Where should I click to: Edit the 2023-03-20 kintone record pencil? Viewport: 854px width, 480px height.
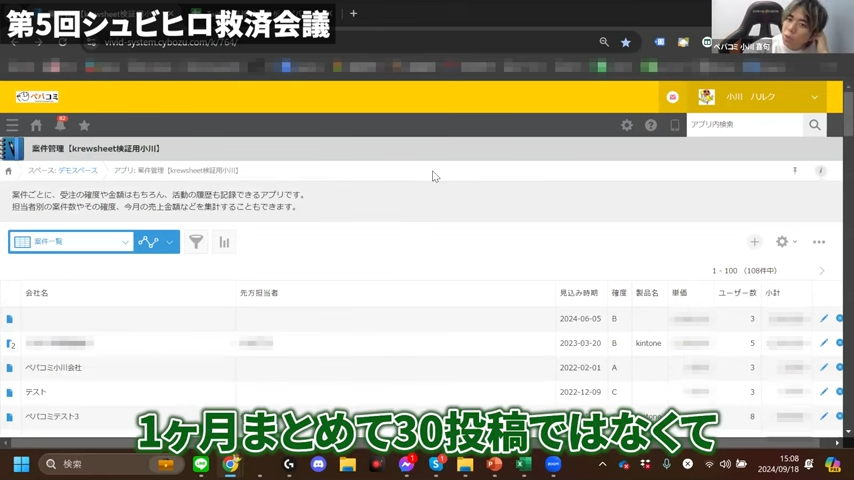coord(824,343)
